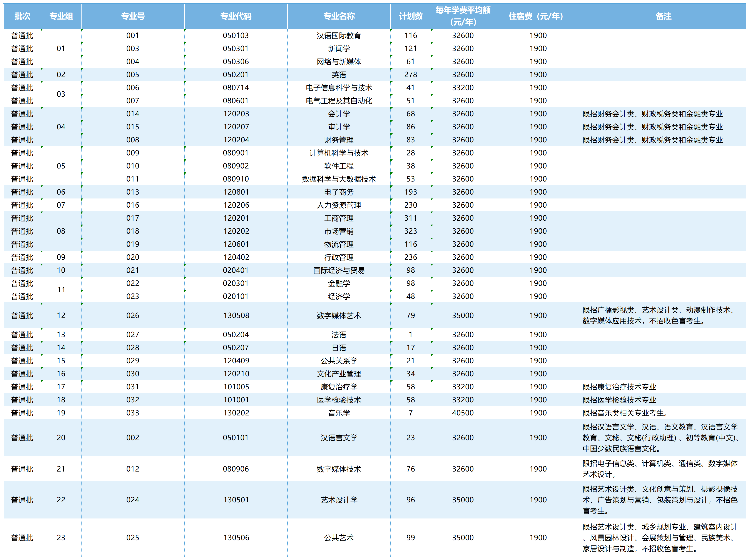Click the 住宿费（元/年） column header

click(x=538, y=16)
